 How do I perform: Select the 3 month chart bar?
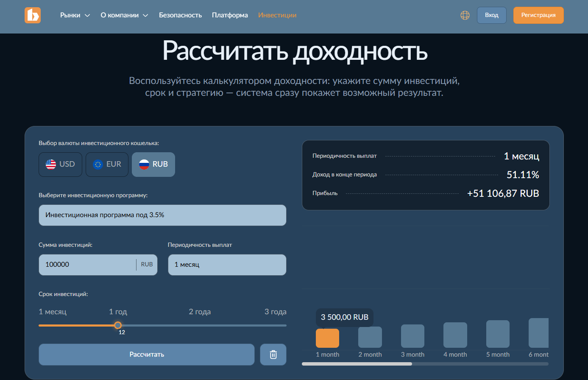pyautogui.click(x=412, y=336)
